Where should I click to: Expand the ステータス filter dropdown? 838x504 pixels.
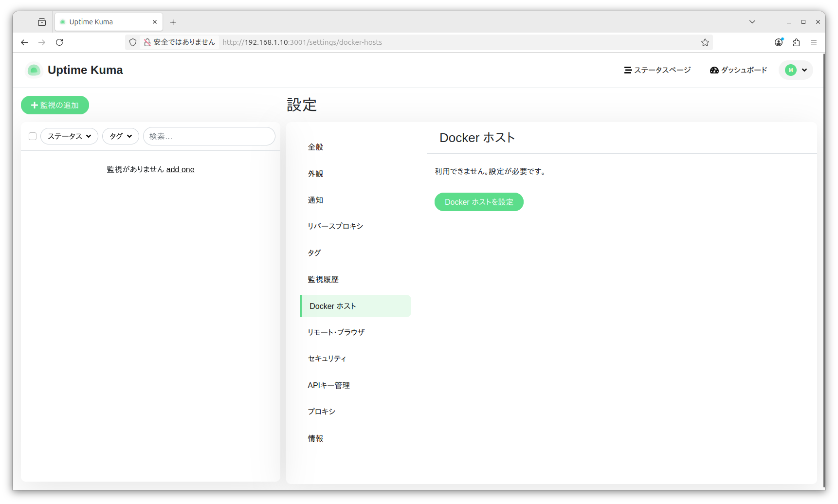(x=69, y=136)
